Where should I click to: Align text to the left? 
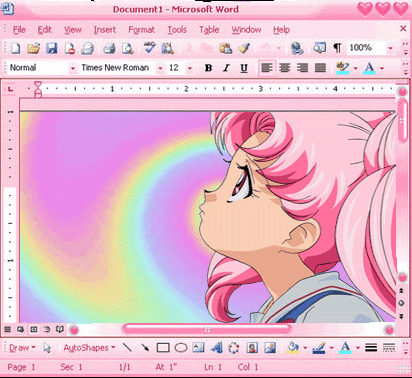267,68
